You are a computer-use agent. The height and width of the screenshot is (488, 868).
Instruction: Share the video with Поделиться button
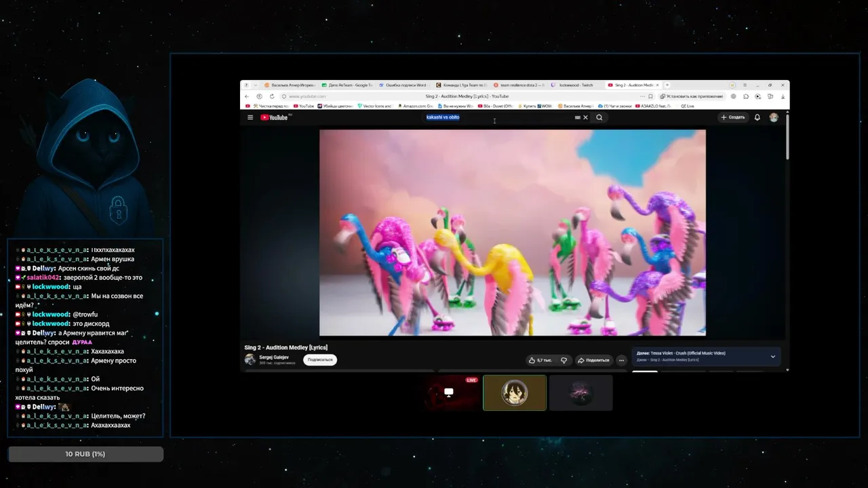[x=593, y=360]
